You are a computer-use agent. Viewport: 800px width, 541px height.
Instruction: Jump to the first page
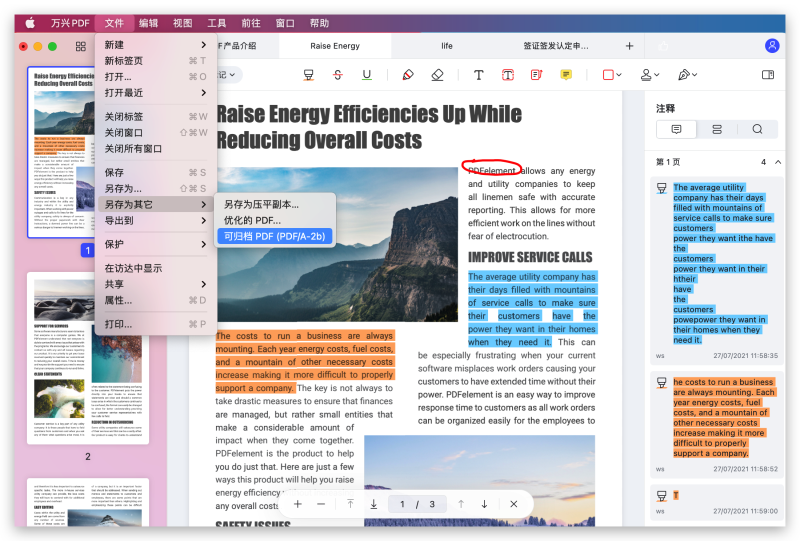pos(350,504)
